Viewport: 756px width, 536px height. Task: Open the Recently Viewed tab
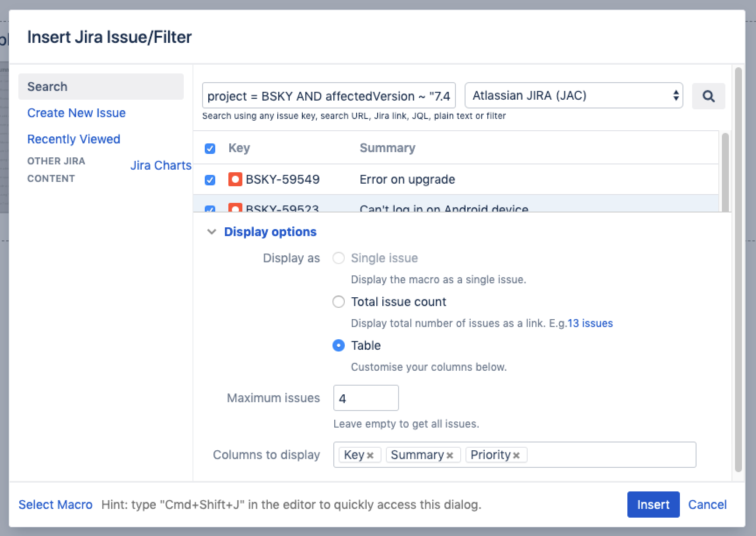[x=73, y=139]
